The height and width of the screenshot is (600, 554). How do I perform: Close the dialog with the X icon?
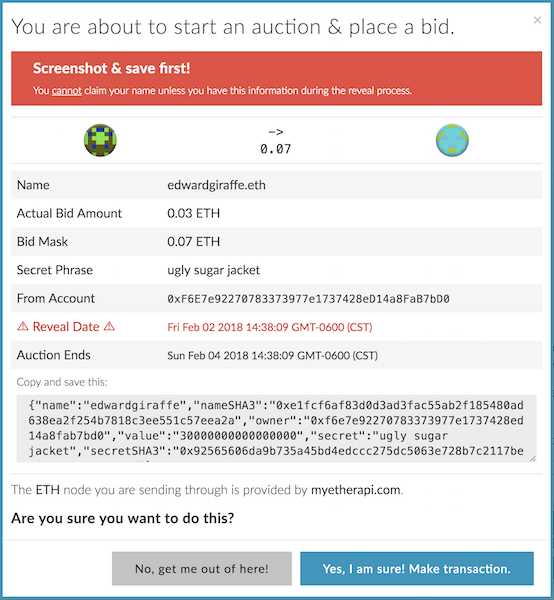(x=537, y=20)
